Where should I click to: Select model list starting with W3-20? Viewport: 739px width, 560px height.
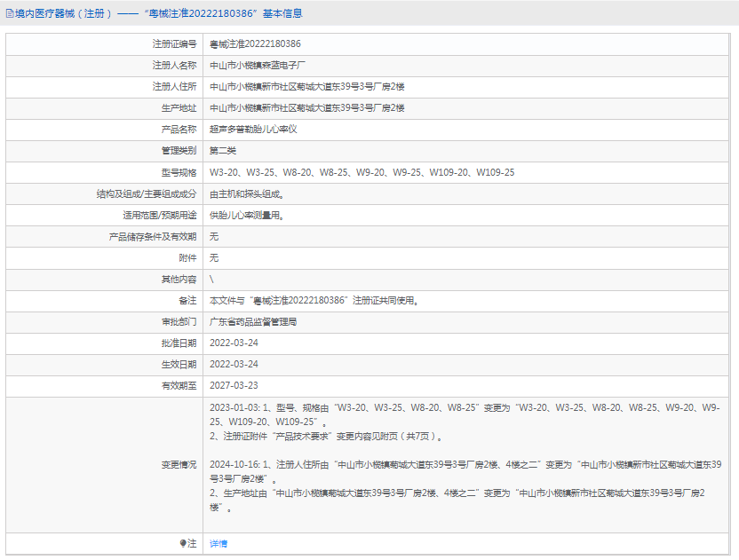click(362, 172)
